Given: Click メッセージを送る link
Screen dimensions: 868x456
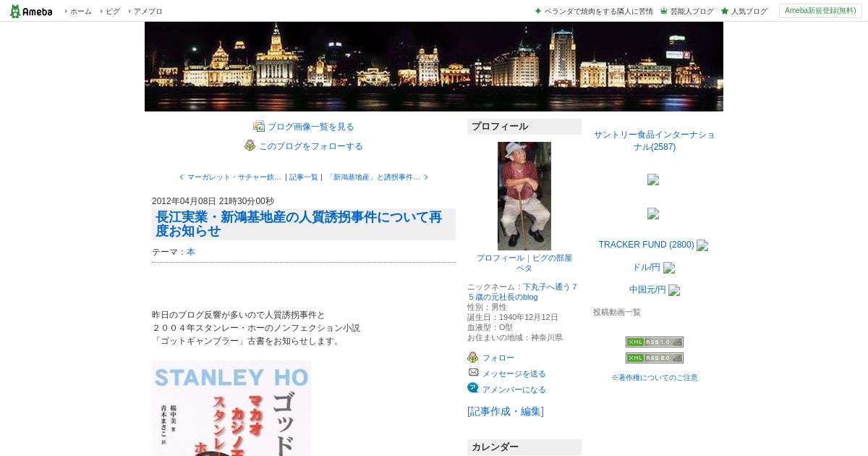Looking at the screenshot, I should coord(514,374).
